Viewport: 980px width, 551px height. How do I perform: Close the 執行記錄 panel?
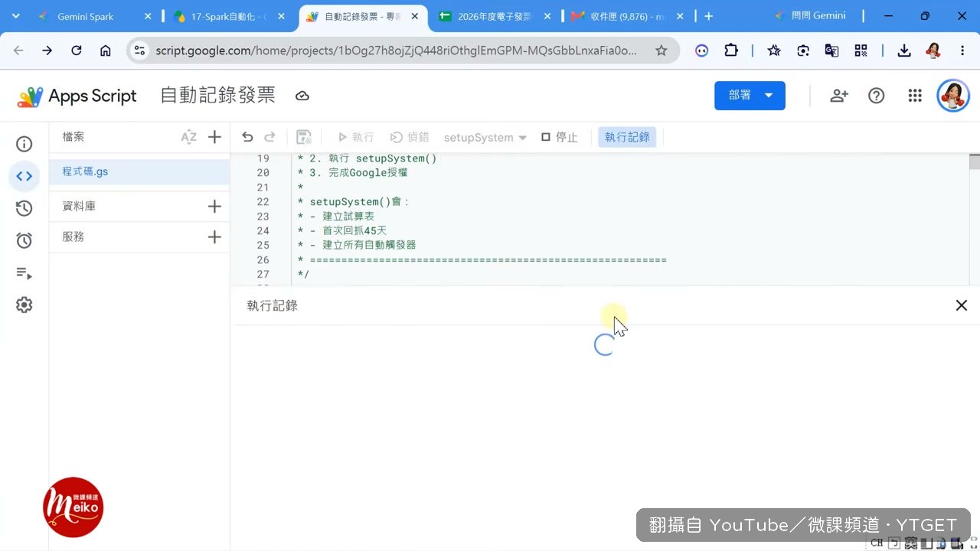(962, 305)
